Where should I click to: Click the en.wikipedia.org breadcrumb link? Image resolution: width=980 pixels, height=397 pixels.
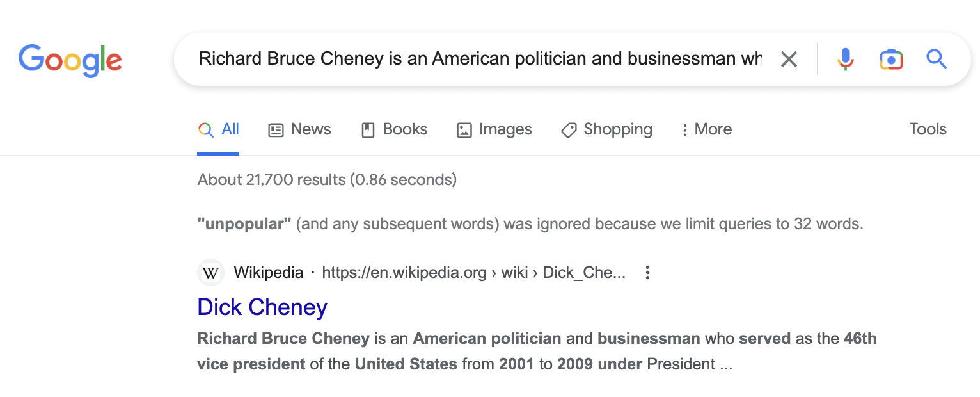405,272
